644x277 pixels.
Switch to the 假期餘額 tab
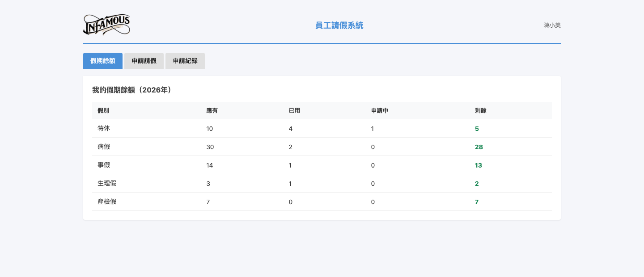pos(103,61)
